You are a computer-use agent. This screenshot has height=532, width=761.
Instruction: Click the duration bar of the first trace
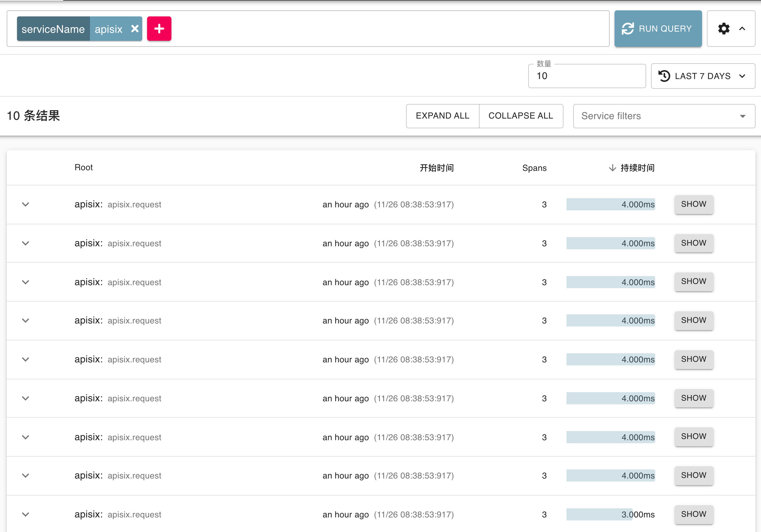click(x=611, y=204)
